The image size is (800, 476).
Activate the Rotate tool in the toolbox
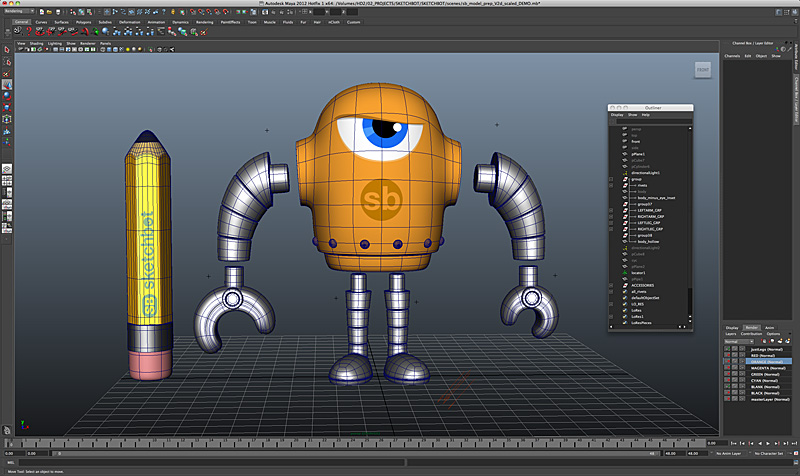(x=6, y=96)
